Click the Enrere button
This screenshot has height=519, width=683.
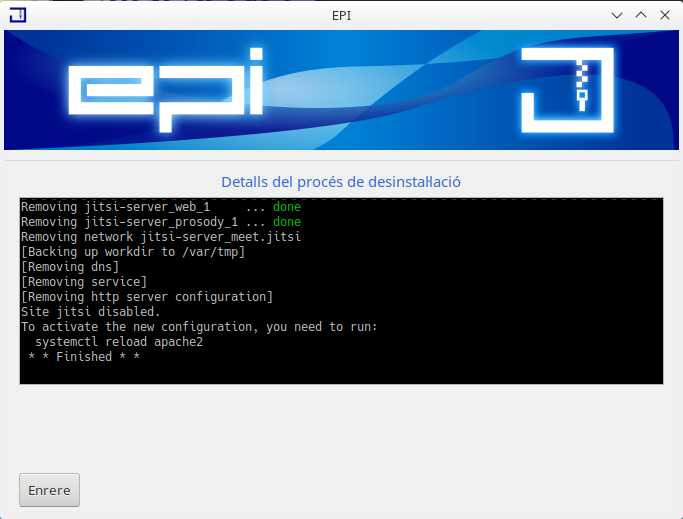[x=49, y=490]
